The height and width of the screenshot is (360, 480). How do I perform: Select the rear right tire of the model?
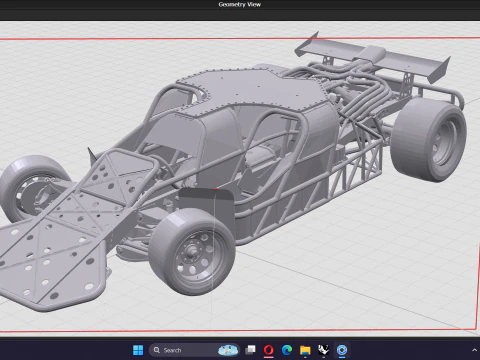[x=428, y=140]
